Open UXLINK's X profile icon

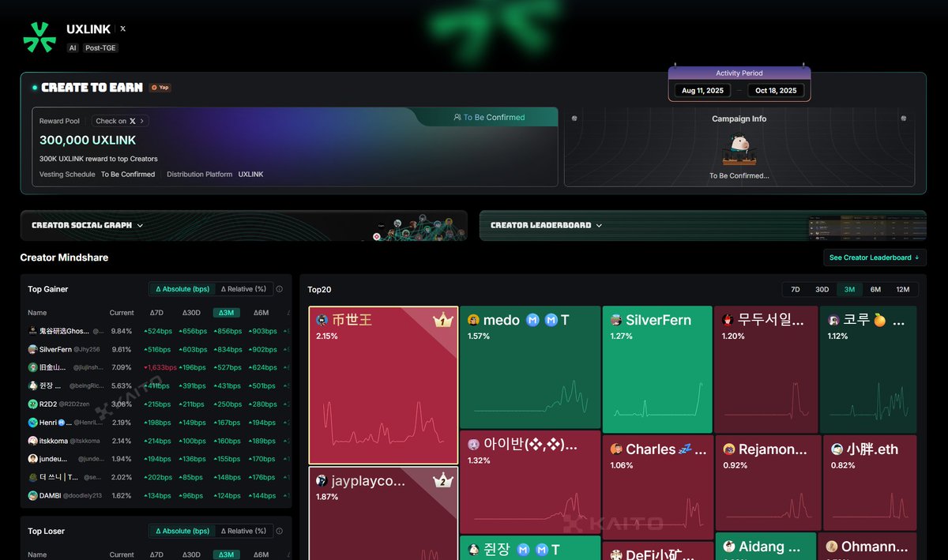tap(122, 29)
